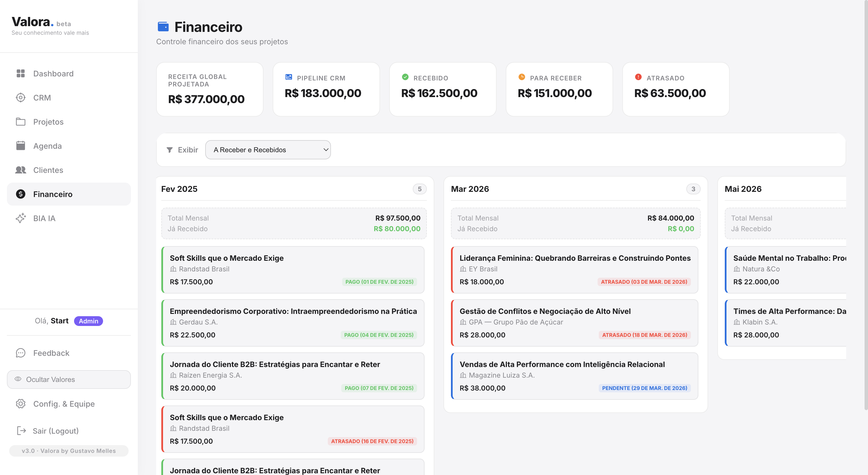Viewport: 868px width, 475px height.
Task: Click Mar 2026 total R$ 84.000,00
Action: 671,218
